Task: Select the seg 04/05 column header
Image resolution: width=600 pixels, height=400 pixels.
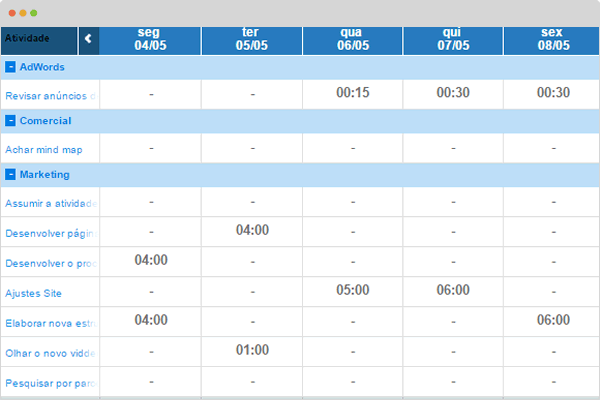Action: pyautogui.click(x=150, y=41)
